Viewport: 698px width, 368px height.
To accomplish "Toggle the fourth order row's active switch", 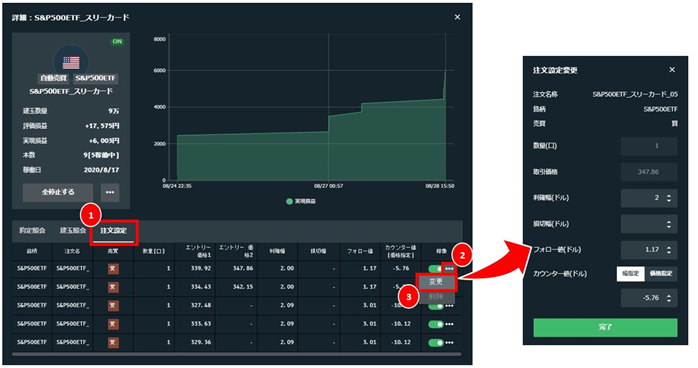I will [436, 324].
